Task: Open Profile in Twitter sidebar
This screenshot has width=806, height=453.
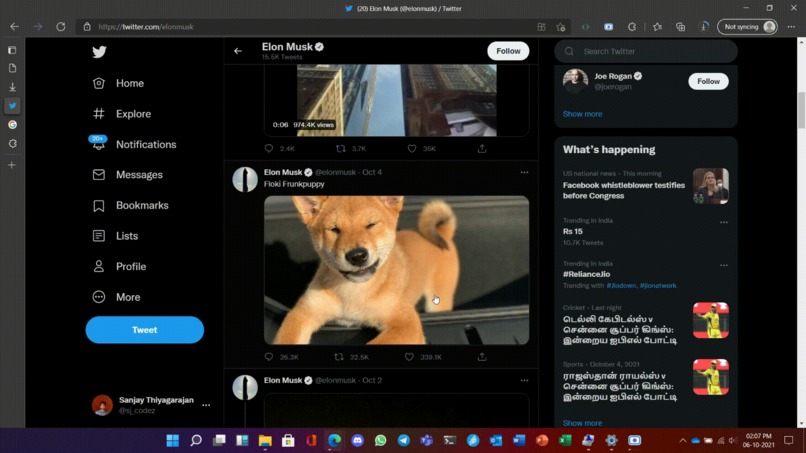Action: [119, 266]
